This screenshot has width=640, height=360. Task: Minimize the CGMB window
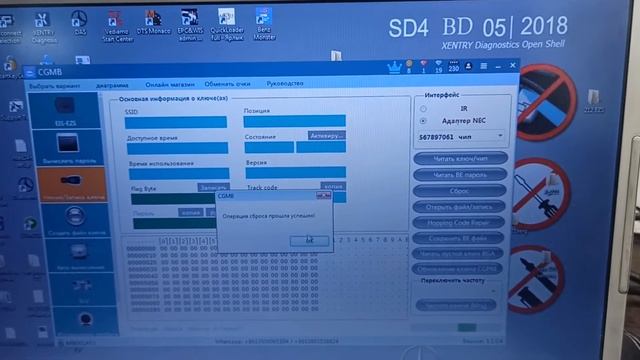coord(498,67)
